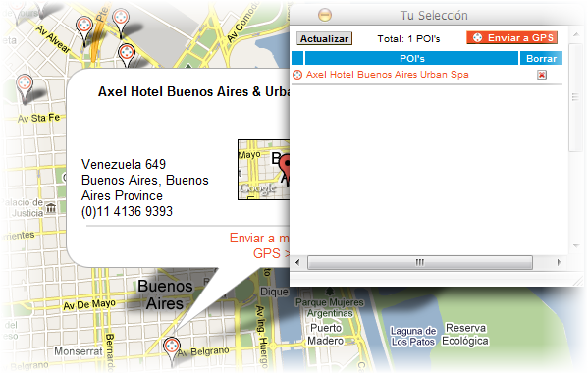Click the Laguna de Los Patos label

point(413,336)
